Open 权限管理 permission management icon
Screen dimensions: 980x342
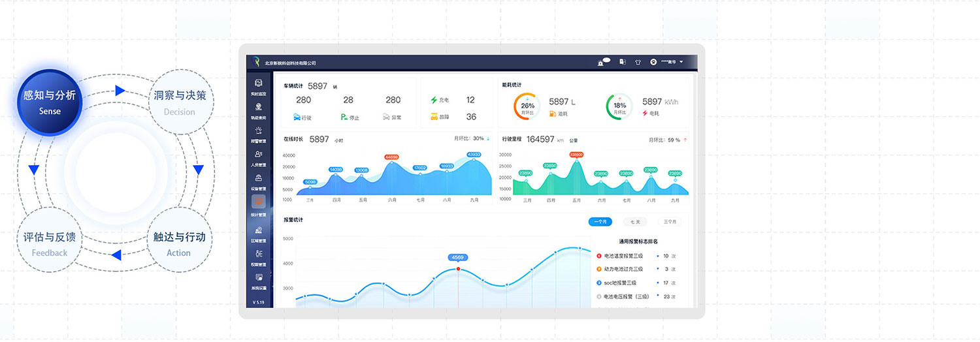[259, 256]
